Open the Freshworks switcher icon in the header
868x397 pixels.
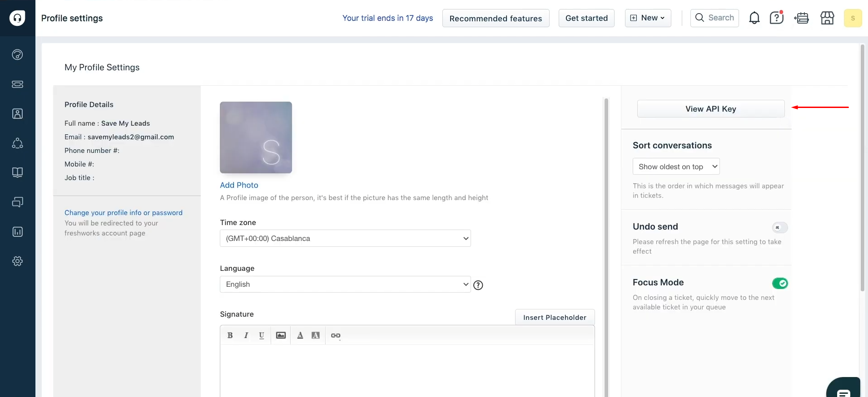click(802, 18)
